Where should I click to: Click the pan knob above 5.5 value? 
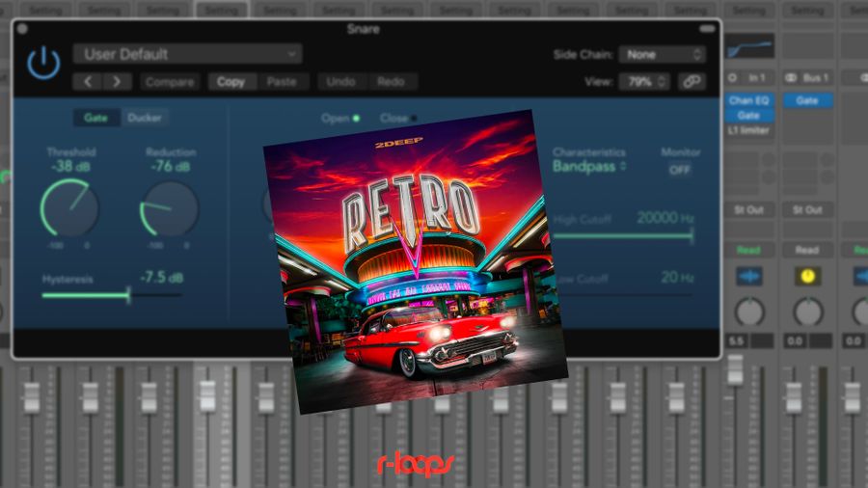pos(749,312)
